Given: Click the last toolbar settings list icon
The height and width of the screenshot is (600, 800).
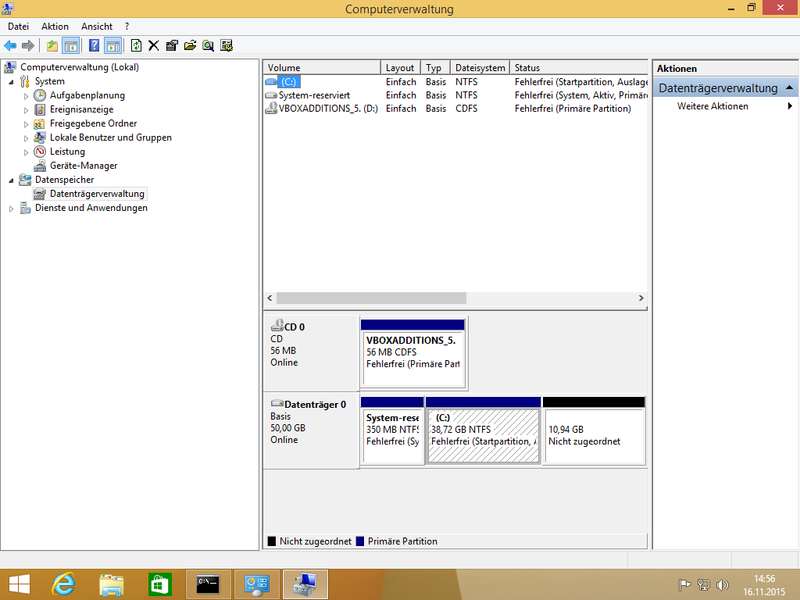Looking at the screenshot, I should pos(227,46).
